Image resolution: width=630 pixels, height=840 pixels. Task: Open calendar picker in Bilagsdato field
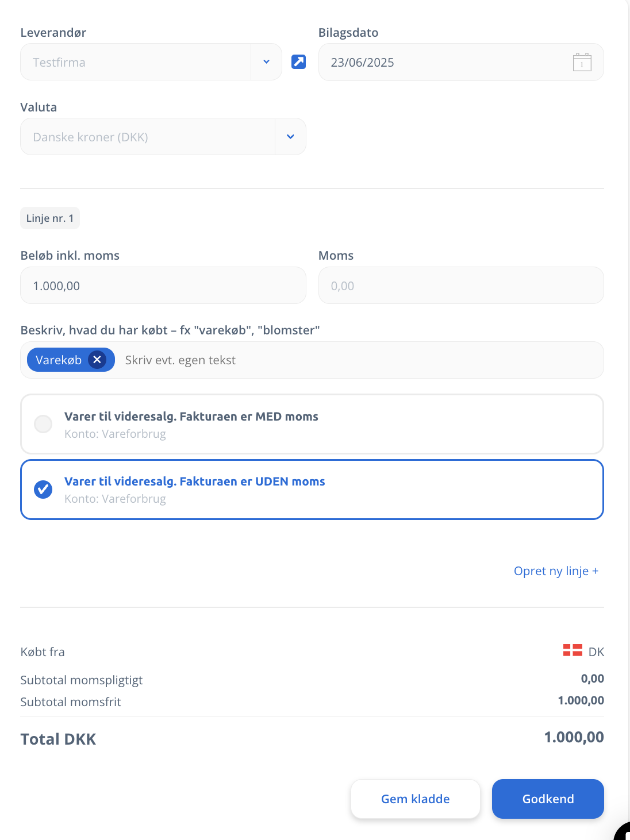[x=582, y=62]
